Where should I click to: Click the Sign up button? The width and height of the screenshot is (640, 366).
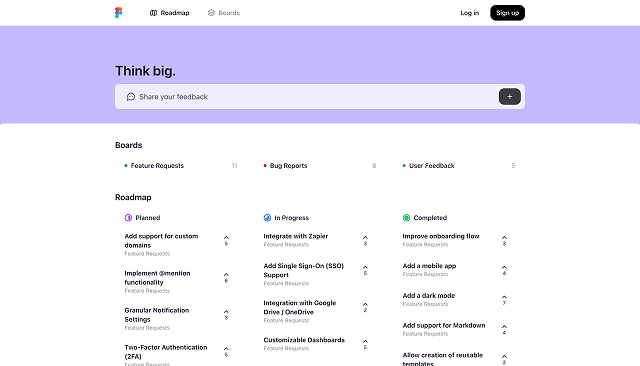[x=507, y=13]
